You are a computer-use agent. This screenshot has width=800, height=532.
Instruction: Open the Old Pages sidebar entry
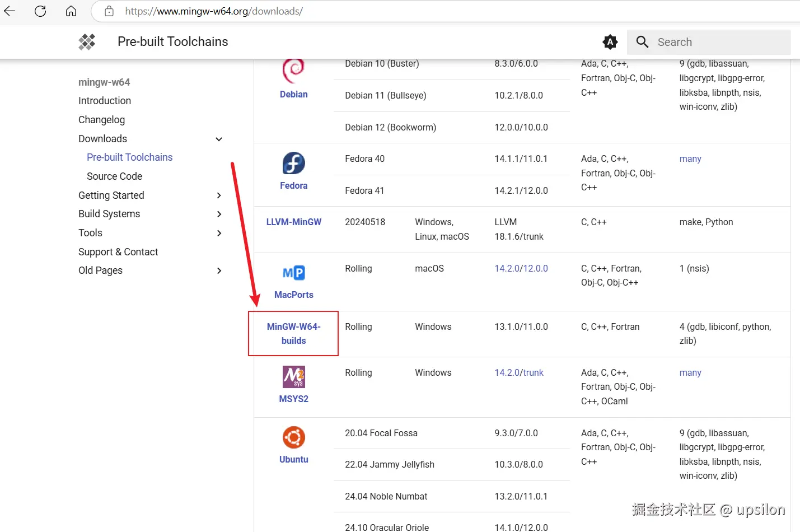tap(101, 270)
